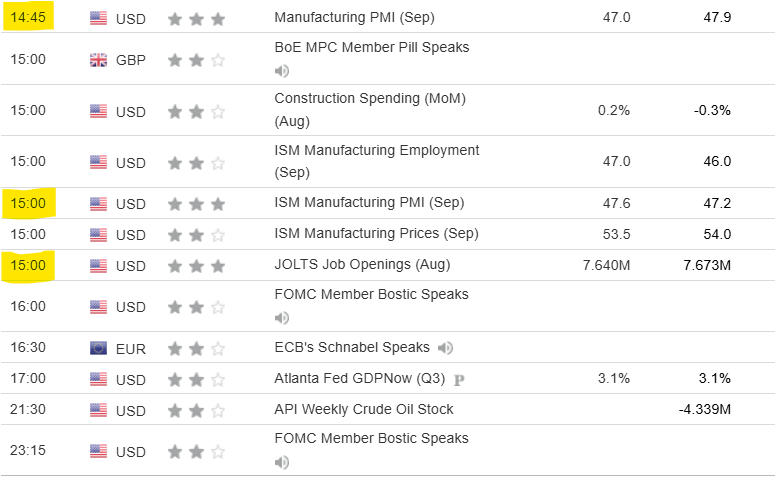Click importance stars for ISM Manufacturing PMI

point(196,204)
